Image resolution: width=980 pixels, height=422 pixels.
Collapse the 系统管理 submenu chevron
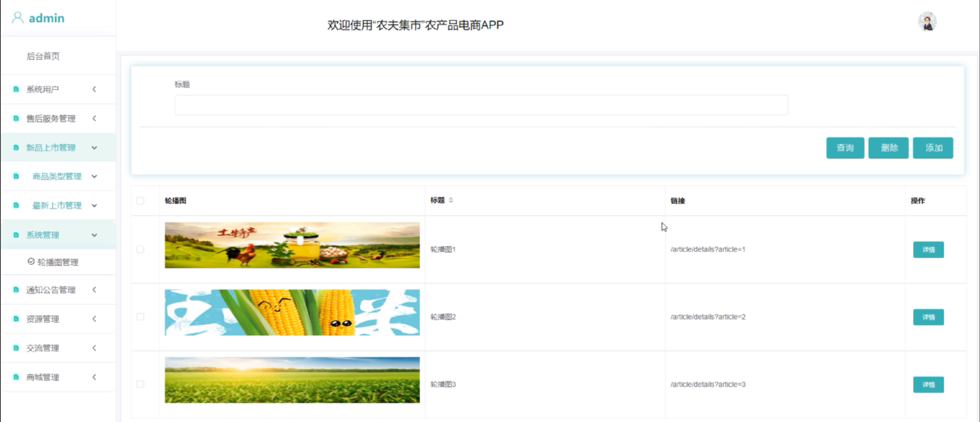point(94,235)
